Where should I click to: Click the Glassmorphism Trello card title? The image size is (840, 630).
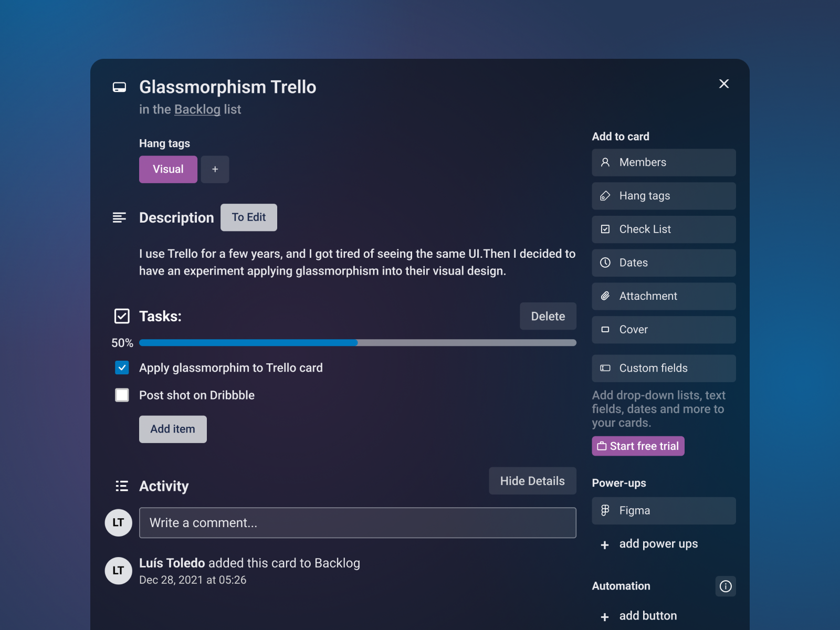(x=228, y=87)
